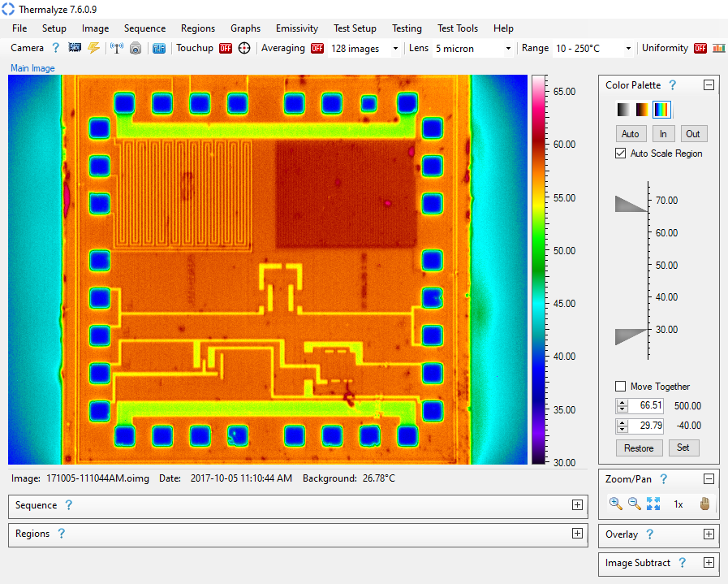Screen dimensions: 728x584
Task: Click the fit-to-window arrows icon
Action: click(653, 504)
